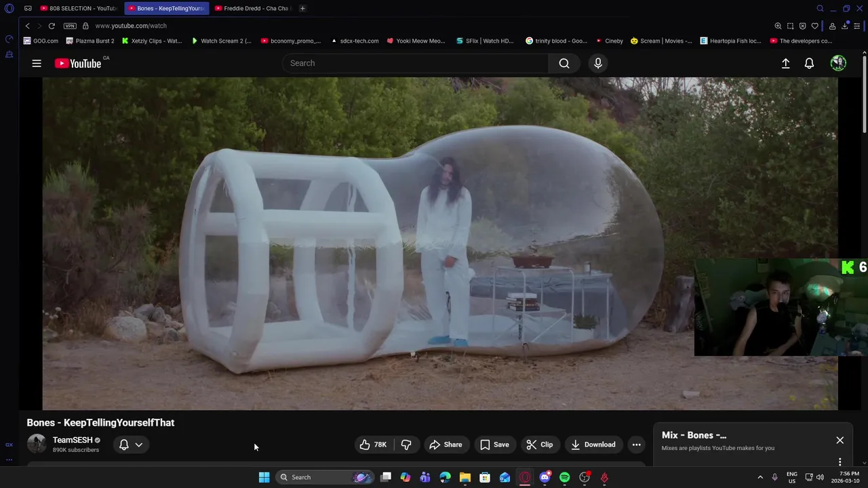This screenshot has height=488, width=868.
Task: Click the youtube.com address bar URL
Action: click(x=131, y=26)
